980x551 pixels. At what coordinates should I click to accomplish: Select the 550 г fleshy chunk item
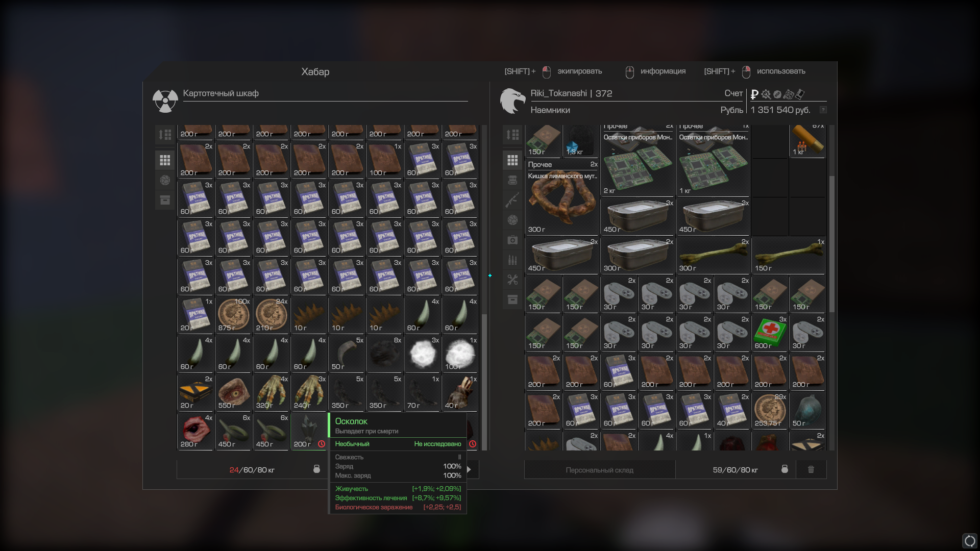[233, 393]
